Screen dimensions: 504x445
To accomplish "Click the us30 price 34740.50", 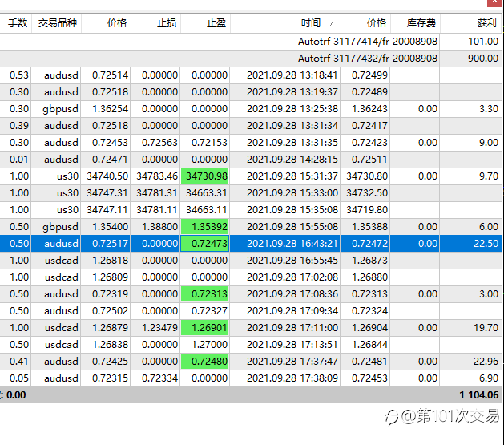I will point(107,176).
